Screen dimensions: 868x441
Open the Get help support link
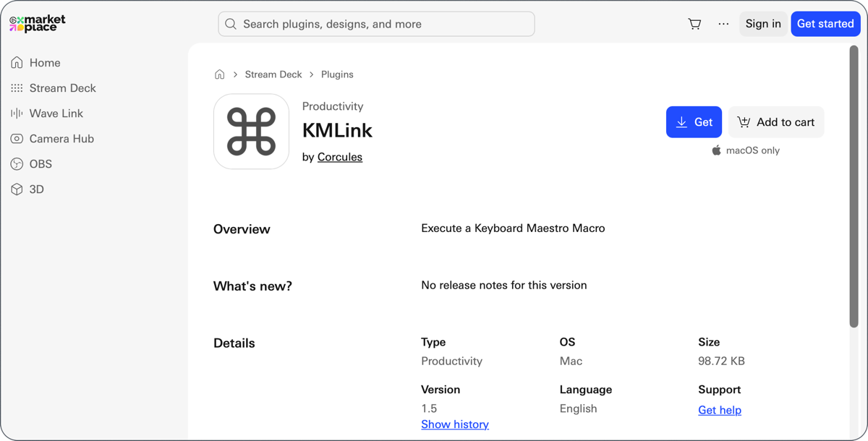[x=720, y=410]
